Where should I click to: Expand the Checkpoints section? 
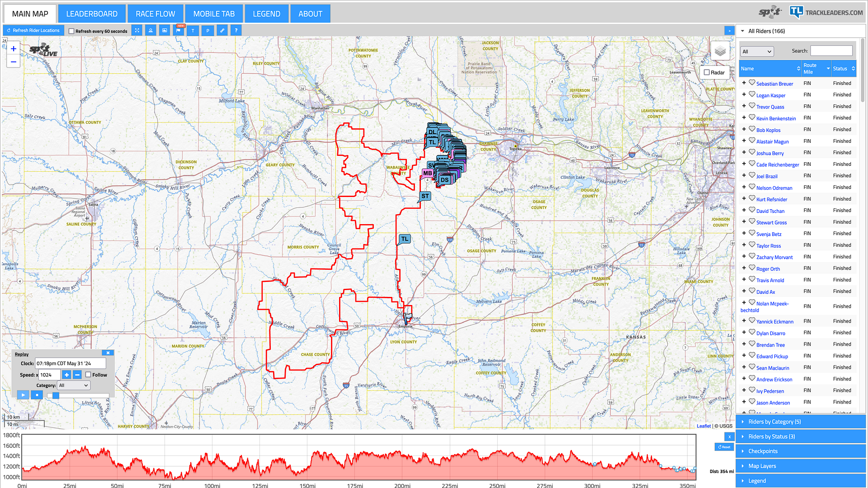pyautogui.click(x=801, y=451)
